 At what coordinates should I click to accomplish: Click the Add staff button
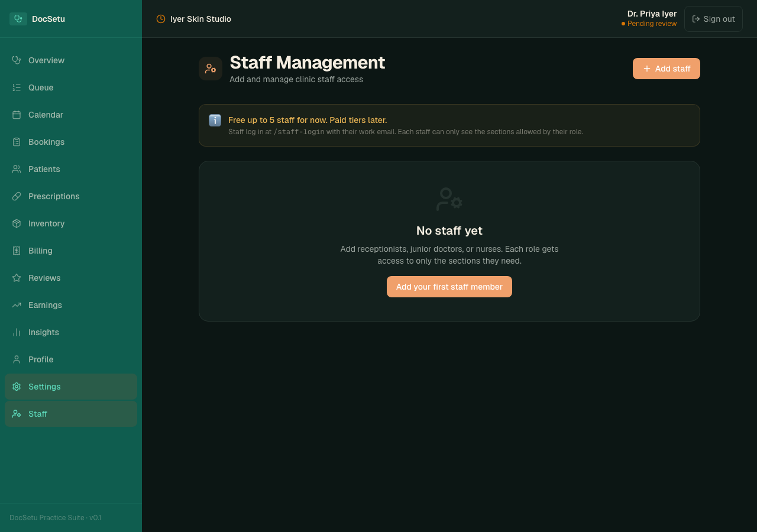[x=667, y=69]
